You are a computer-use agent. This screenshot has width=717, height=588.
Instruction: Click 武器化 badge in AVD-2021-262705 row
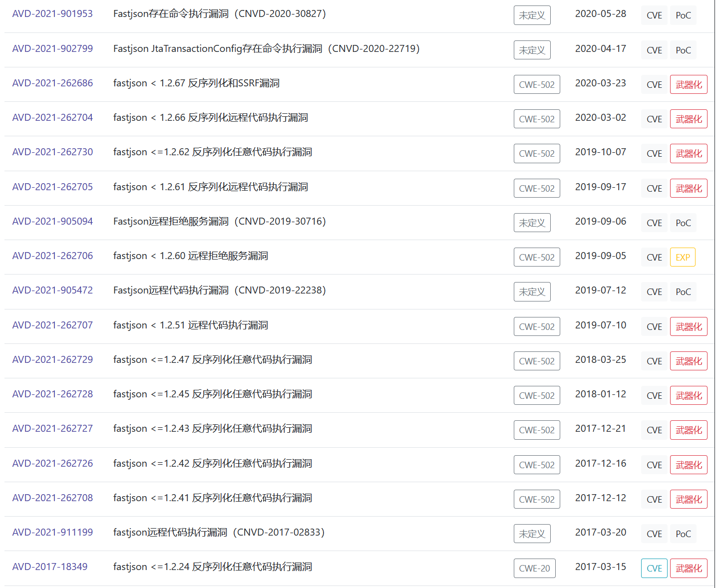click(x=689, y=188)
